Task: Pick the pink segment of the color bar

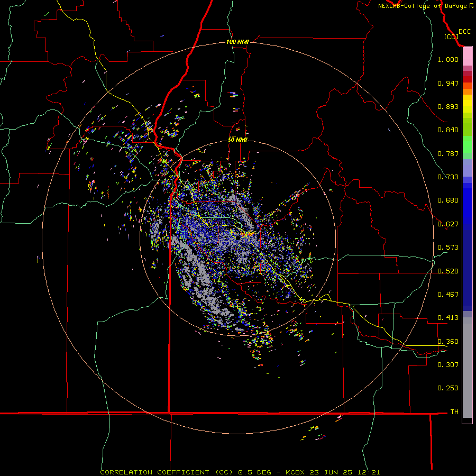Action: 467,57
